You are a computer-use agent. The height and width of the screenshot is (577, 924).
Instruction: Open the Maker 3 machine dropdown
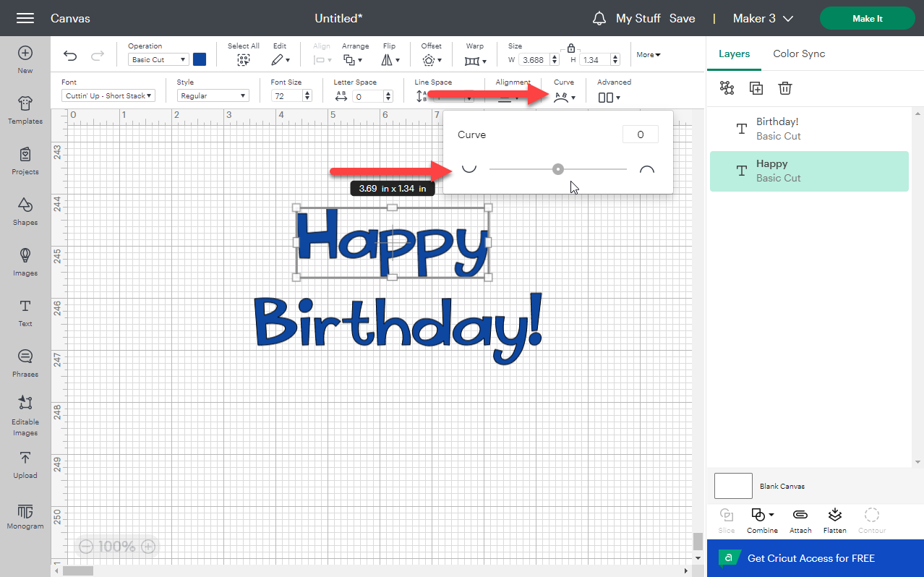coord(763,18)
